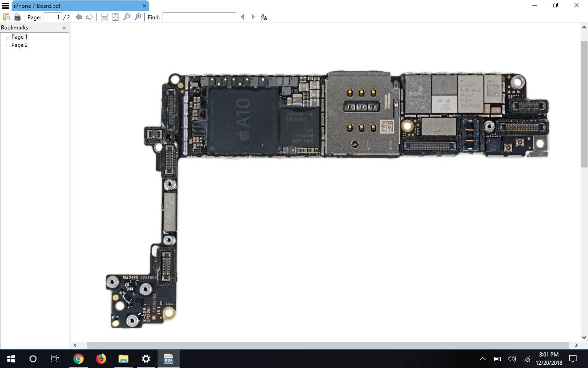Click the Find: label in the toolbar
Screen dimensions: 588x368
154,17
